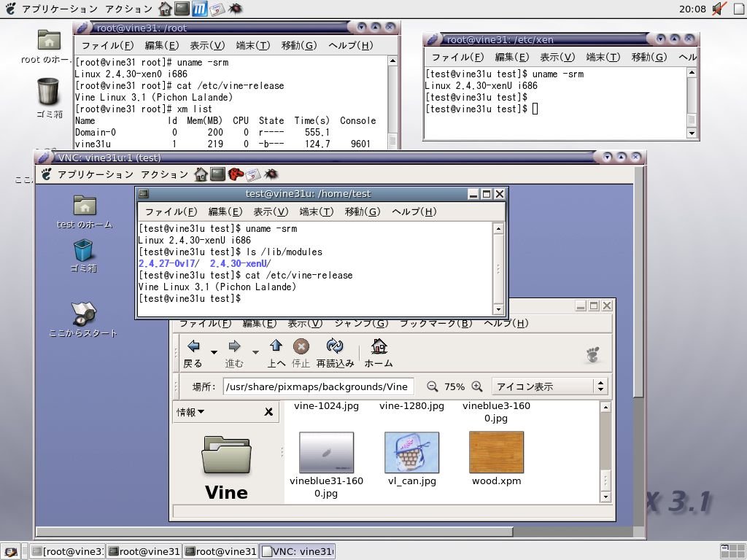Image resolution: width=747 pixels, height=560 pixels.
Task: Toggle the muted volume speaker icon
Action: (719, 9)
